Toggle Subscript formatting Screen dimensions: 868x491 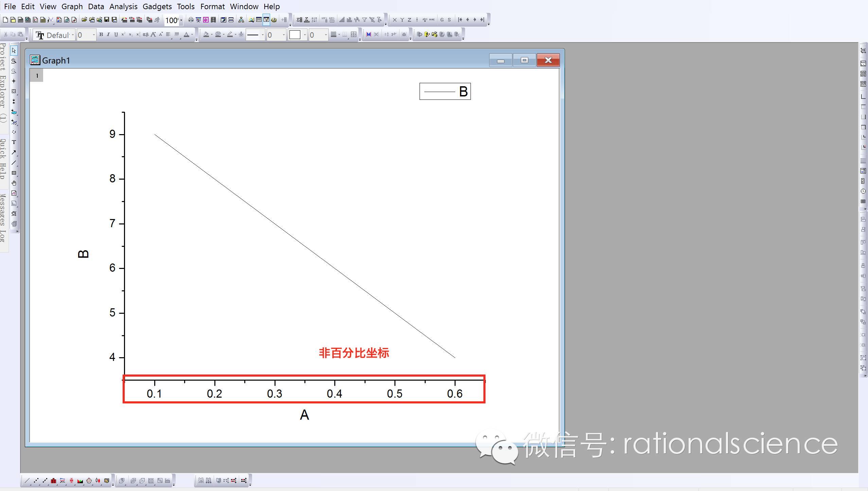(131, 34)
